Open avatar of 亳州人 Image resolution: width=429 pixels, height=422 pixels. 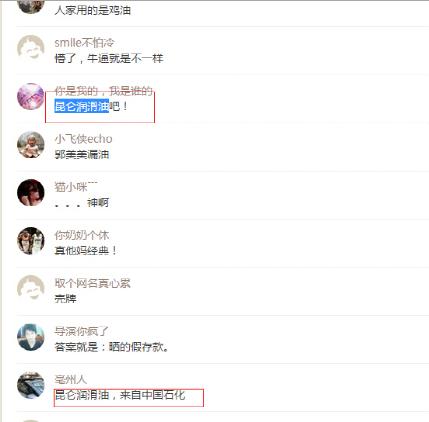tap(31, 385)
